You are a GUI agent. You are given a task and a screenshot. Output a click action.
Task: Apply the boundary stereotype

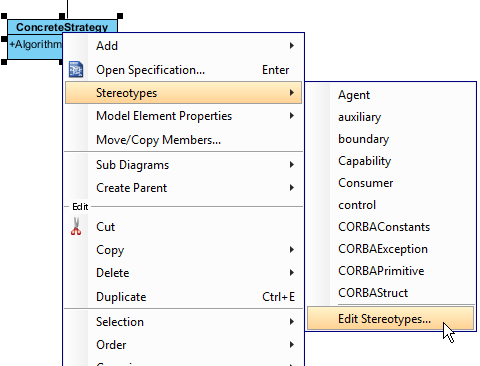click(x=390, y=139)
